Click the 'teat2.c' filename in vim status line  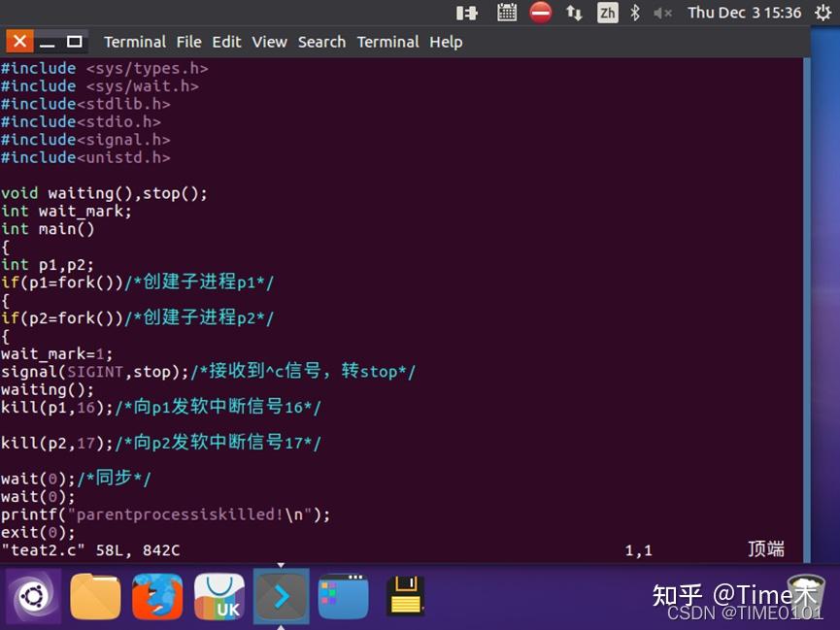coord(37,549)
